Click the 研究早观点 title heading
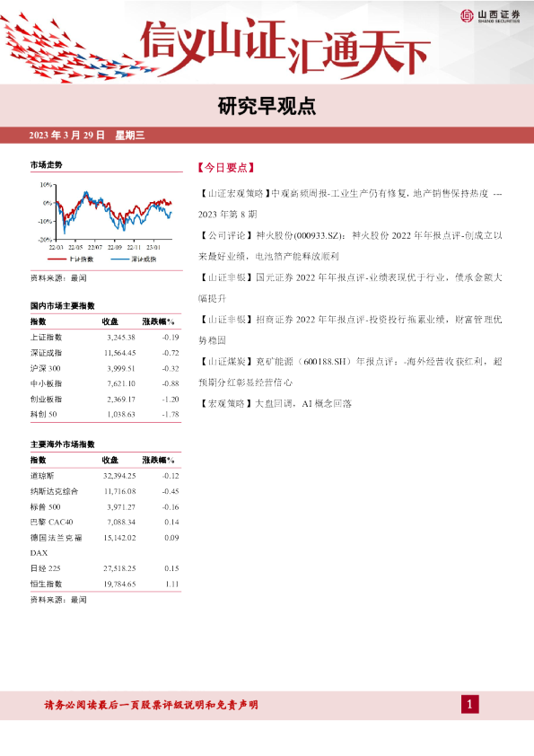Screen dimensions: 534x756 [267, 106]
